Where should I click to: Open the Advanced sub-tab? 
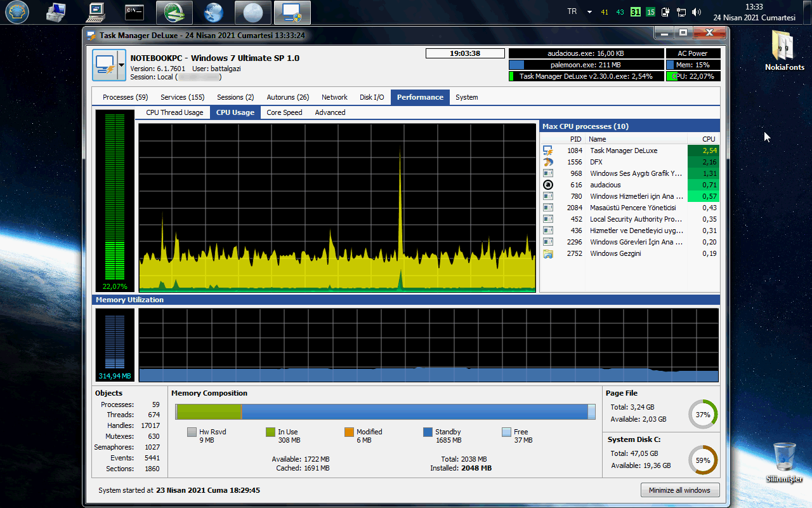[331, 112]
